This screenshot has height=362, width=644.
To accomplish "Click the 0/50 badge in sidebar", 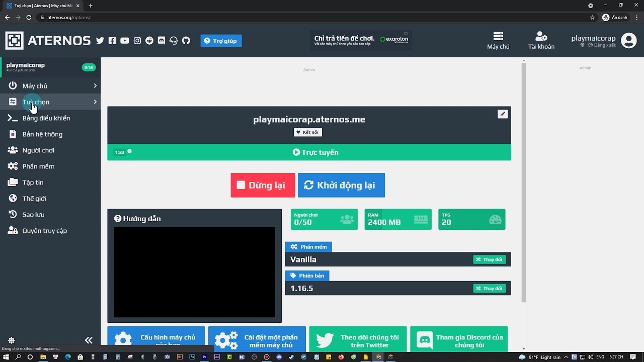I will click(89, 67).
